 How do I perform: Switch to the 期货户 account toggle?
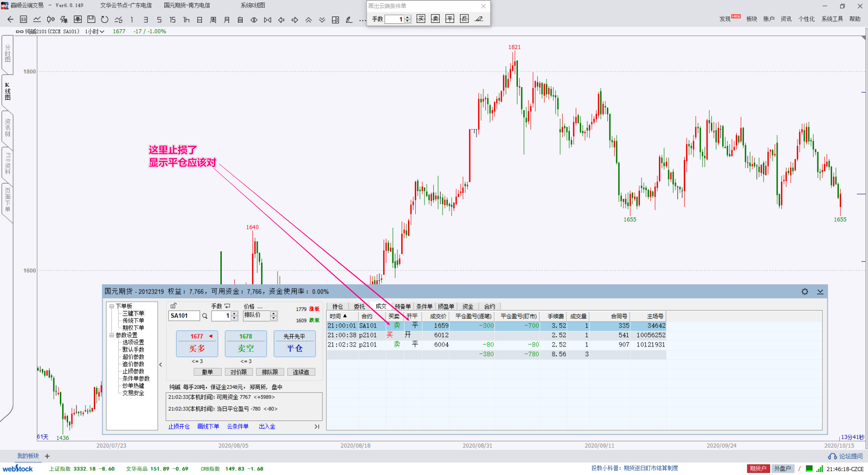(758, 469)
